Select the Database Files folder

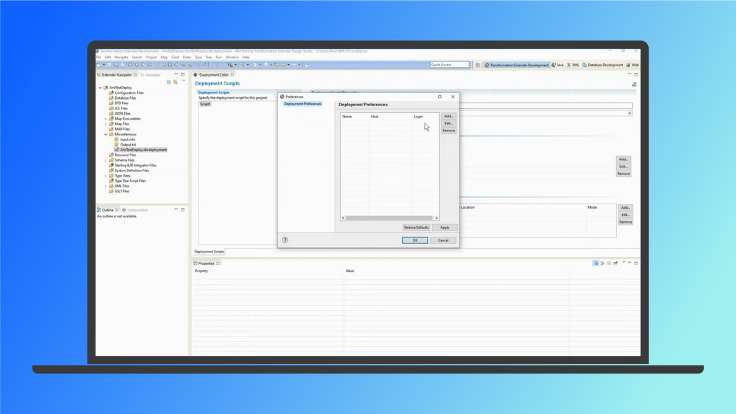(x=125, y=98)
